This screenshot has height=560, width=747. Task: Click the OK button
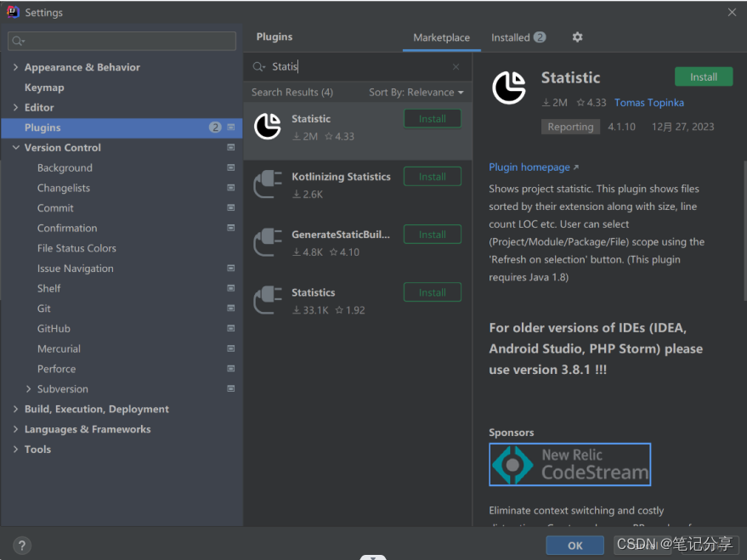(575, 546)
